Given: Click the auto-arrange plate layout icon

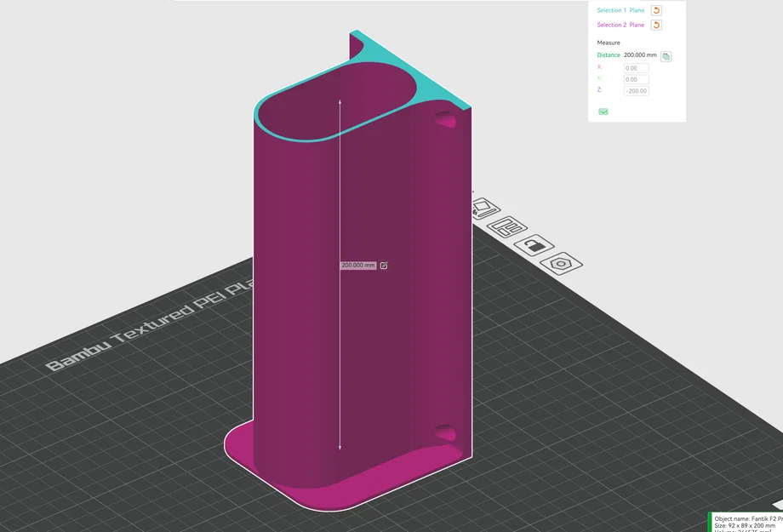Looking at the screenshot, I should click(x=507, y=227).
